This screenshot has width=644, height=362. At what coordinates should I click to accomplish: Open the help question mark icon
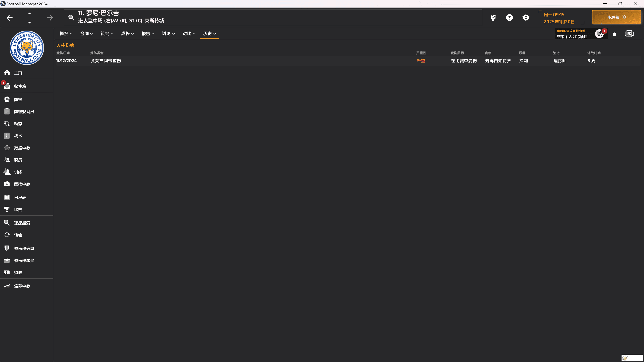coord(509,17)
